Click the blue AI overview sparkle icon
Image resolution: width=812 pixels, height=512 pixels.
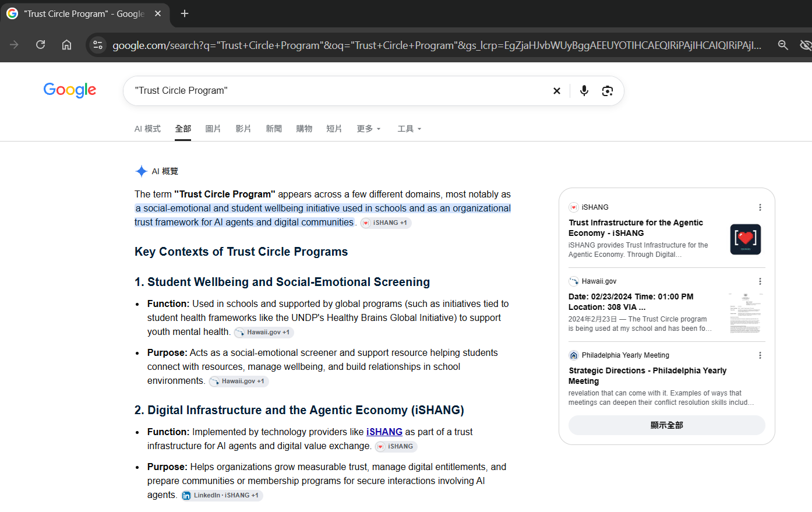(x=141, y=171)
